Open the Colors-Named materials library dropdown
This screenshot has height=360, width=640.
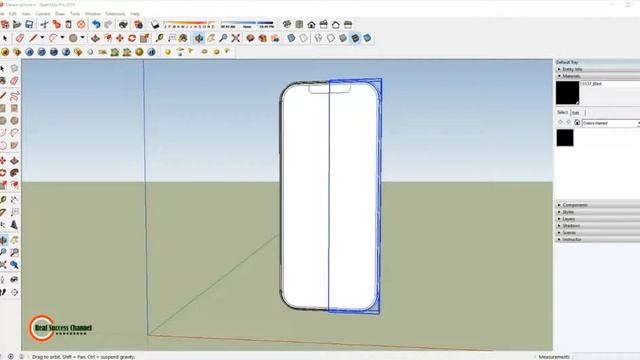click(611, 123)
